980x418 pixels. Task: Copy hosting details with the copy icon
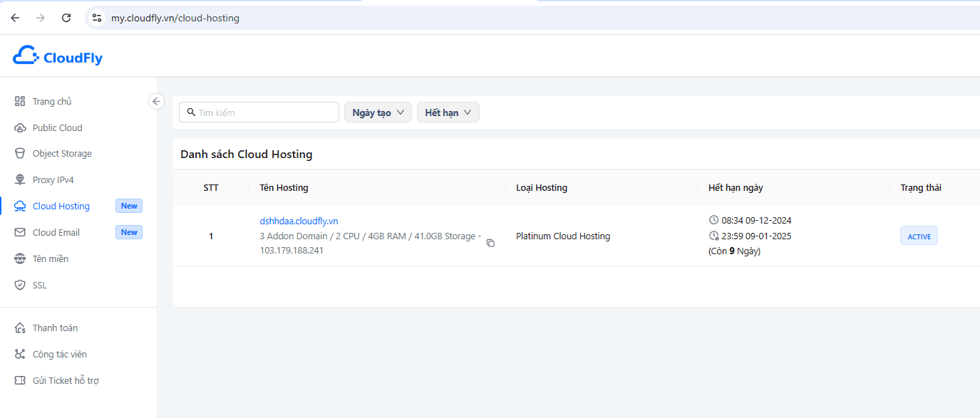[490, 243]
